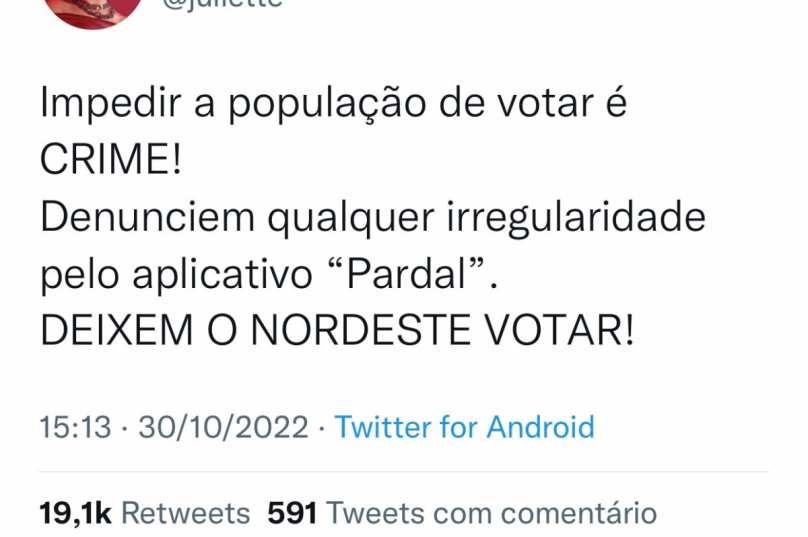Screen dimensions: 808x537
Task: Click the 30/10/2022 post date
Action: pos(223,428)
